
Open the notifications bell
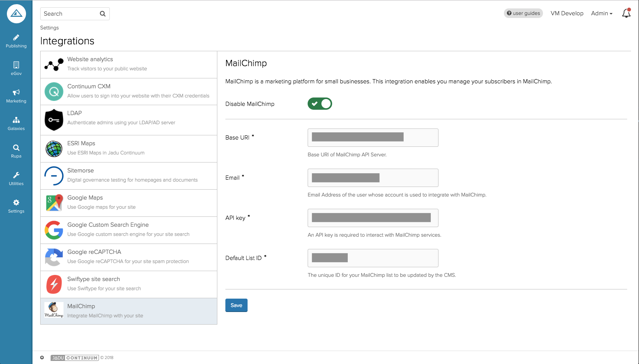(626, 13)
